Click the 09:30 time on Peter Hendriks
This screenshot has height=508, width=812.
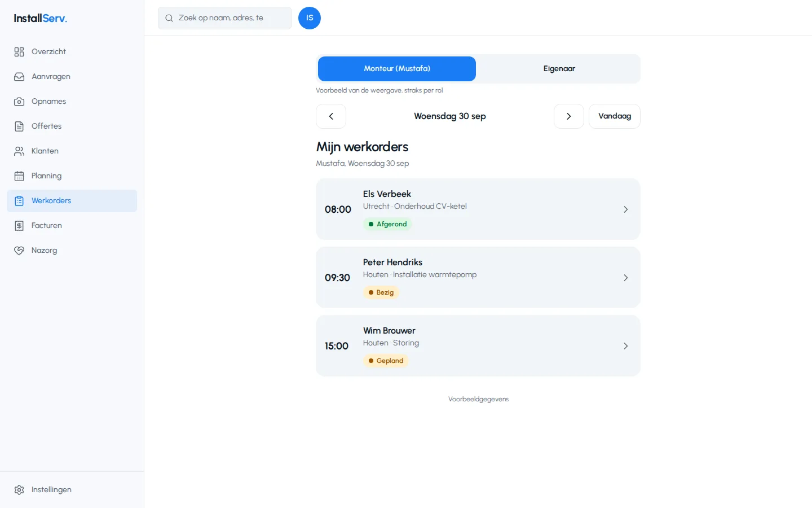337,278
